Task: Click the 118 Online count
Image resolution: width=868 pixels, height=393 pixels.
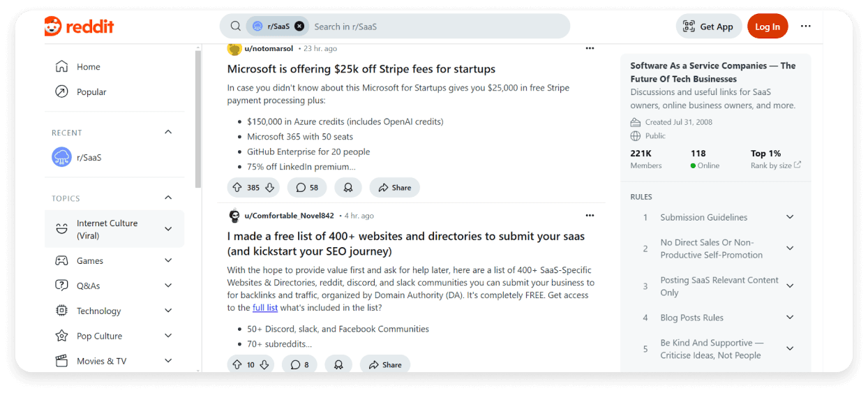Action: (705, 159)
